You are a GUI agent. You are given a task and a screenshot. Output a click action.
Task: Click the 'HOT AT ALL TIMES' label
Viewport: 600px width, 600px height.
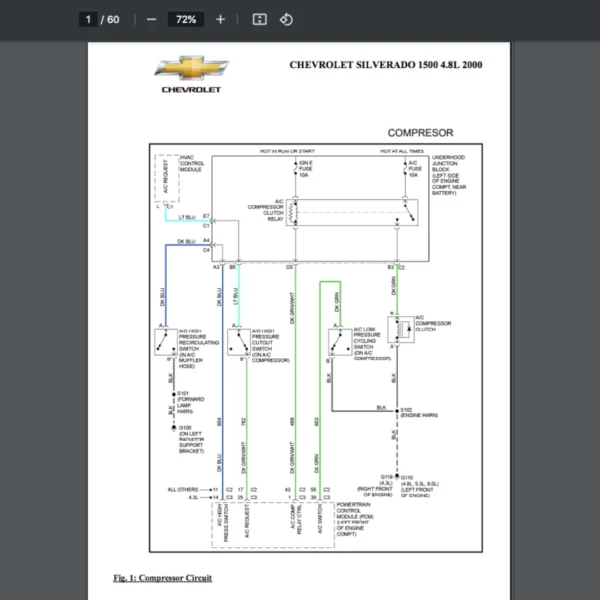[x=402, y=151]
